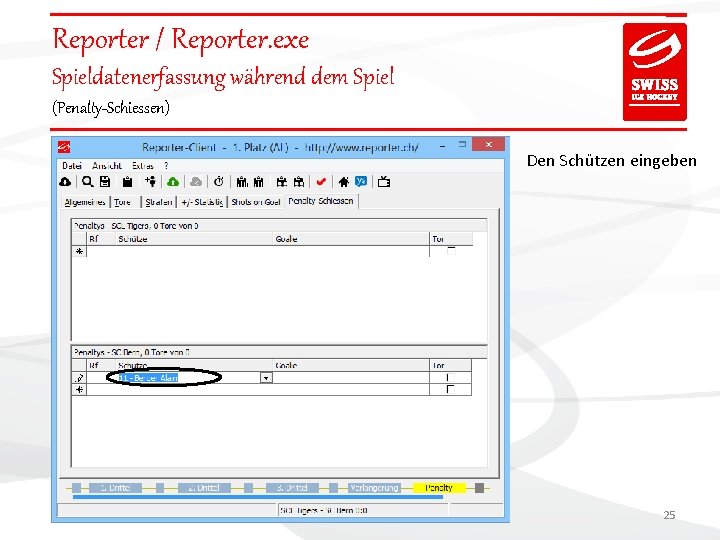Switch to the Tore tab
This screenshot has height=540, width=720.
coord(123,202)
